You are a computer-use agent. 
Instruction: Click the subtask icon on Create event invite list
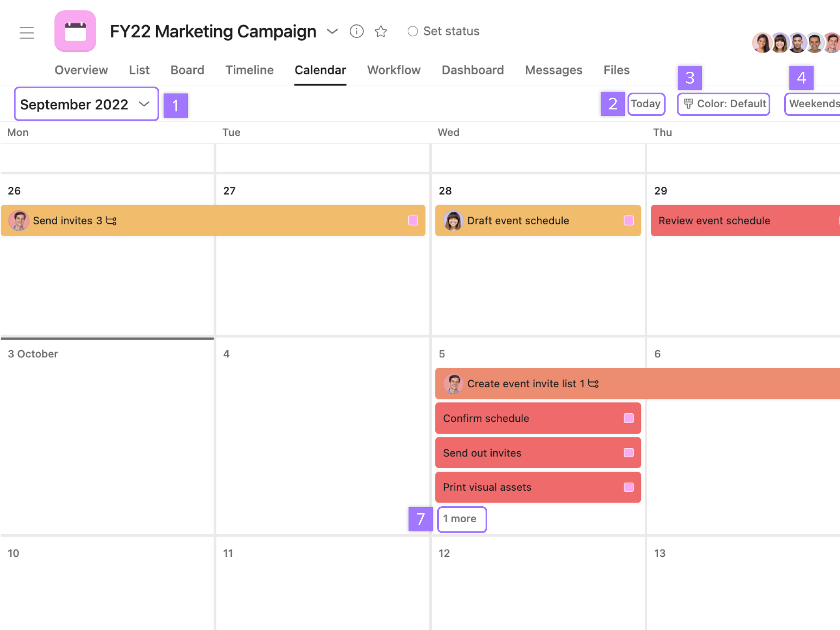point(593,384)
